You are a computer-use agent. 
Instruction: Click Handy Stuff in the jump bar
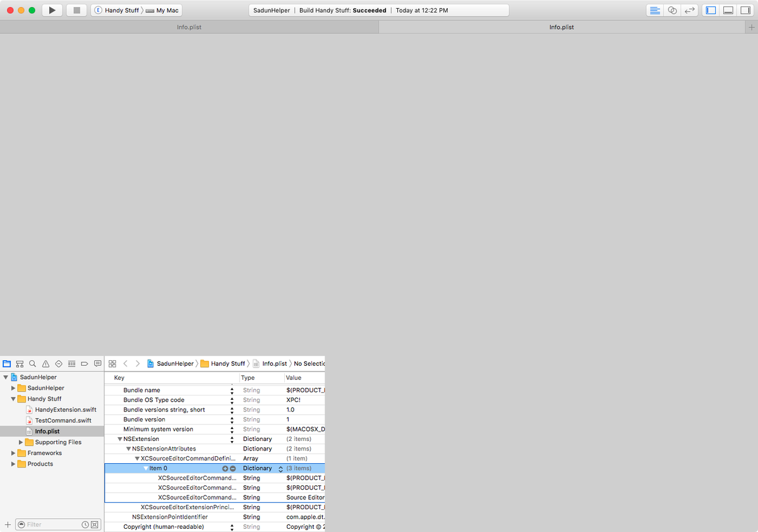(x=223, y=364)
